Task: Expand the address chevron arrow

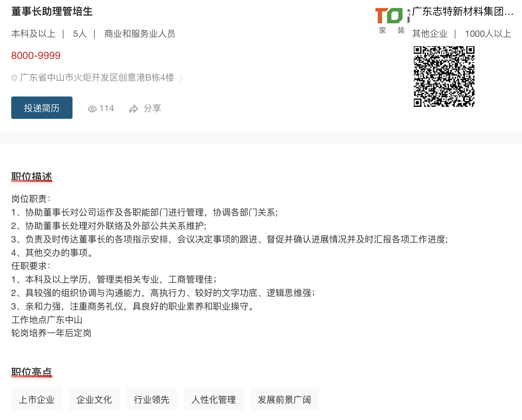Action: (181, 78)
